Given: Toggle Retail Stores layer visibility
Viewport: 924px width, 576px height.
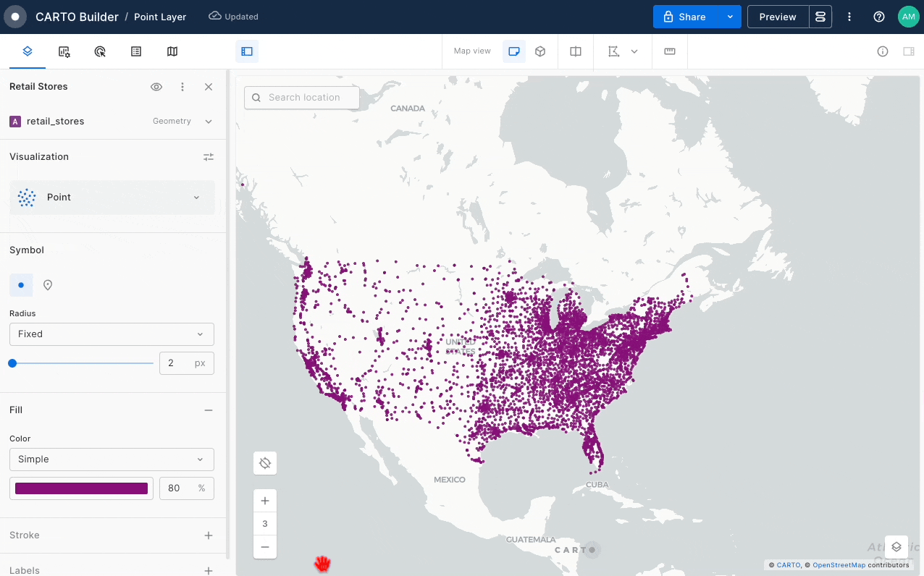Looking at the screenshot, I should point(156,87).
